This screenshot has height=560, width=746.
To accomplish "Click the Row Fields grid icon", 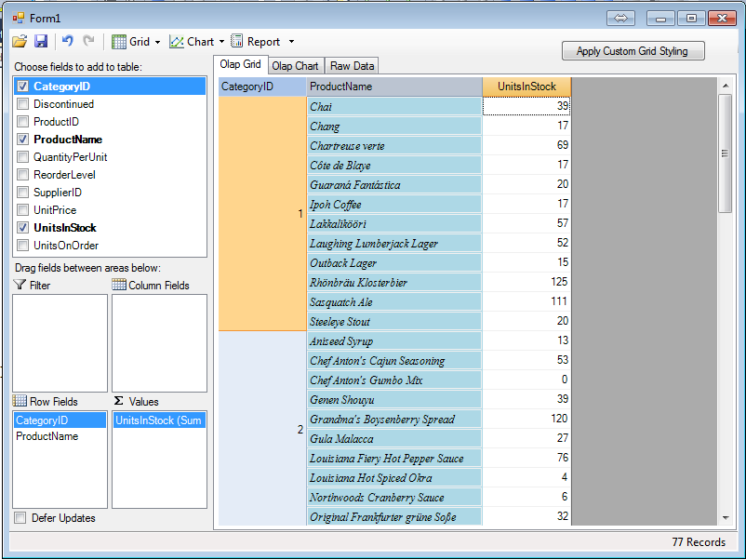I will click(x=20, y=401).
